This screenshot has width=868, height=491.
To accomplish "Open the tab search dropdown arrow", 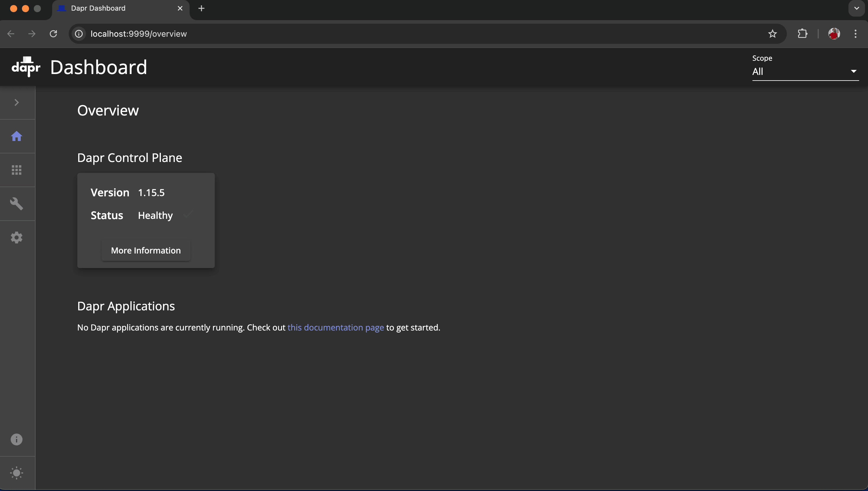I will (856, 8).
